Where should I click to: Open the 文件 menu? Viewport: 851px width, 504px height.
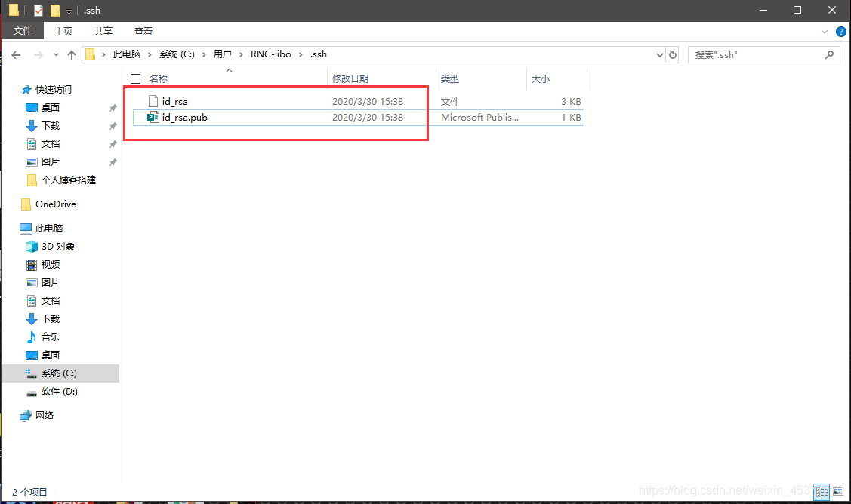tap(22, 31)
